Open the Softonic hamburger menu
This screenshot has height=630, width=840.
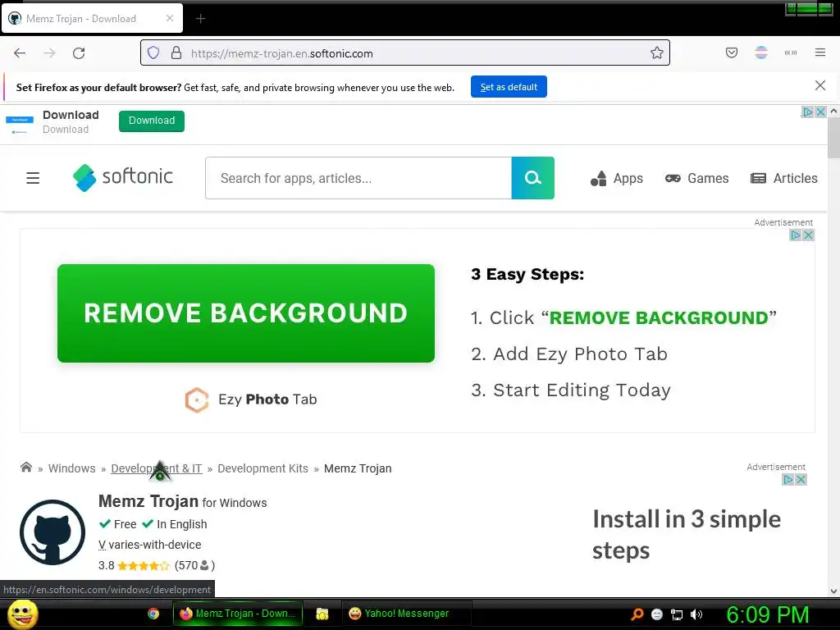[x=33, y=178]
